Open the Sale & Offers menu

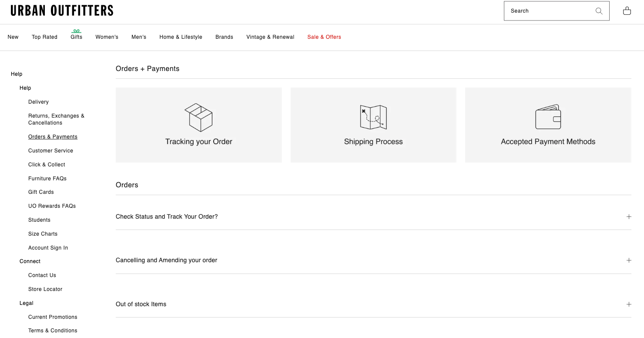[324, 37]
